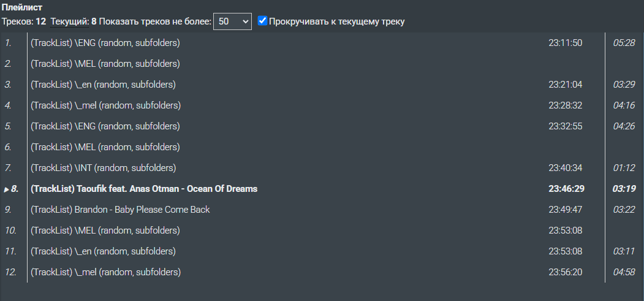Click the 'Плейлист' heading
This screenshot has width=644, height=301.
(x=22, y=8)
